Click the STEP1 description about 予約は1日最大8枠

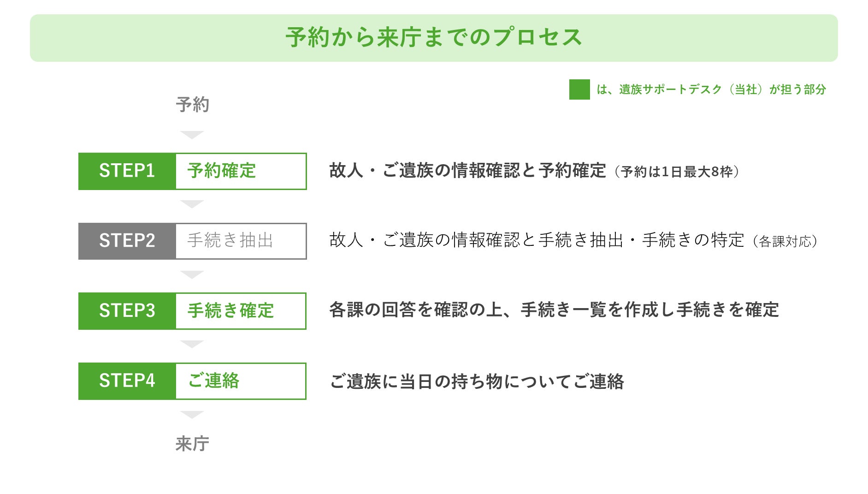(534, 171)
